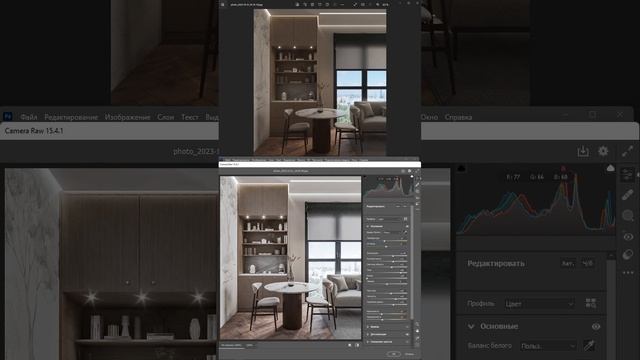Viewport: 640px width, 360px height.
Task: Click OK button in small Camera Raw window
Action: coord(393,354)
